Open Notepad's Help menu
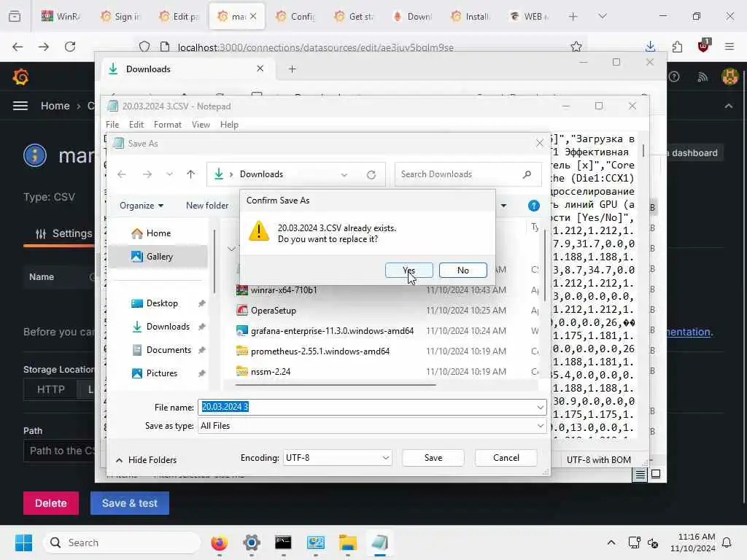This screenshot has width=747, height=560. tap(229, 124)
